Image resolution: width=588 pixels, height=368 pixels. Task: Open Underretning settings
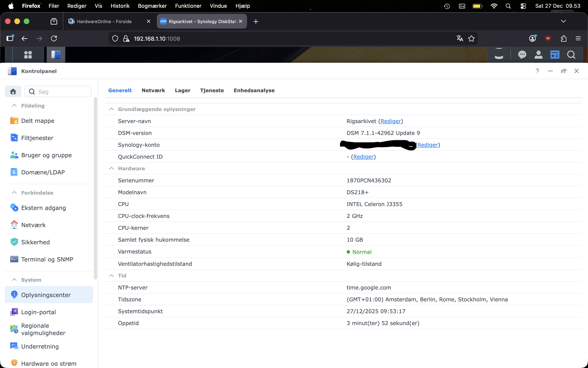point(49,346)
